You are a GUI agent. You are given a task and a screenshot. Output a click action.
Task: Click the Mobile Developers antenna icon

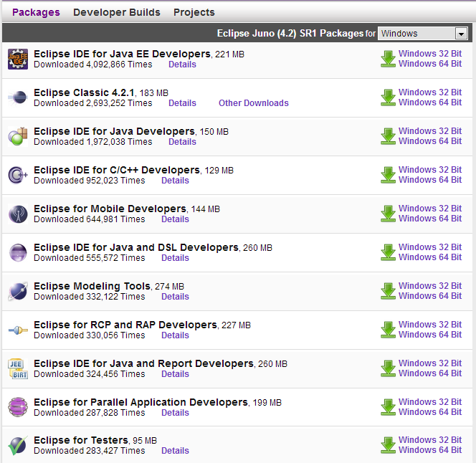coord(18,214)
